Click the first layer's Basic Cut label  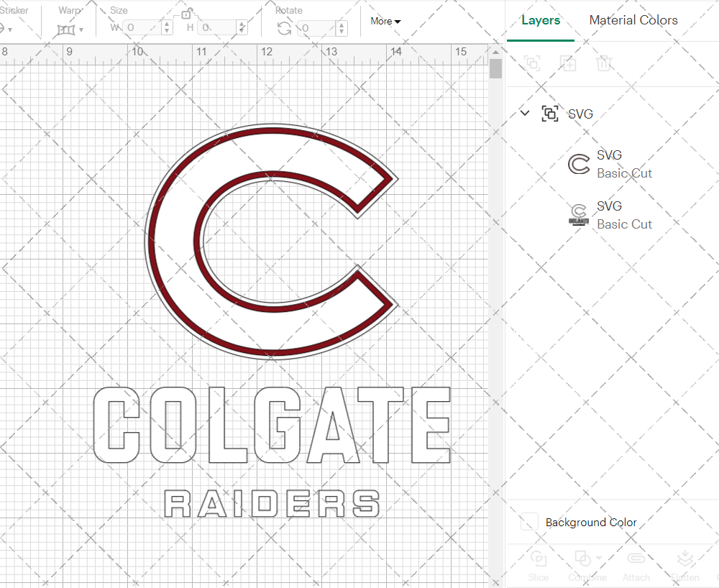[624, 173]
